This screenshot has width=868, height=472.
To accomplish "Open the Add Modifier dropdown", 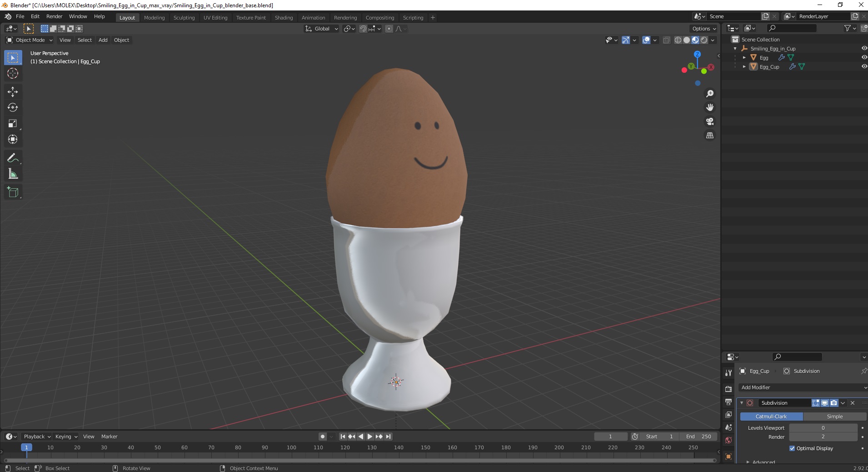I will click(x=803, y=387).
